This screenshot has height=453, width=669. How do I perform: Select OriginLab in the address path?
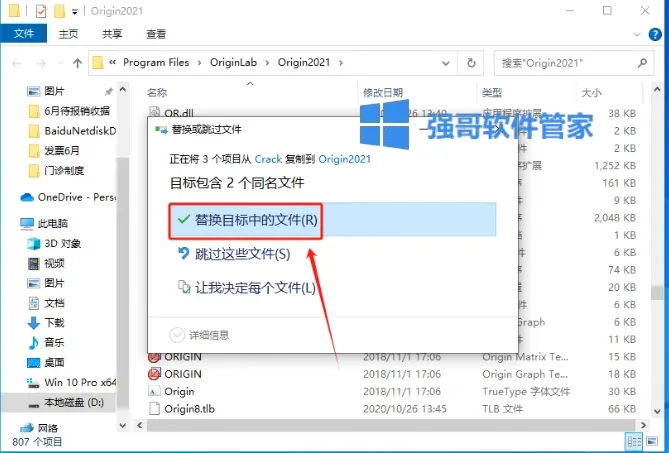pos(233,63)
